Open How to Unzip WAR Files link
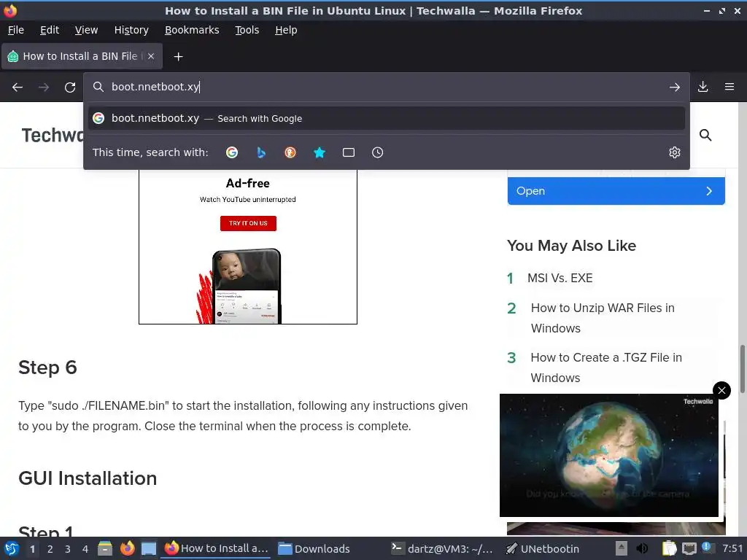Image resolution: width=747 pixels, height=560 pixels. point(603,318)
